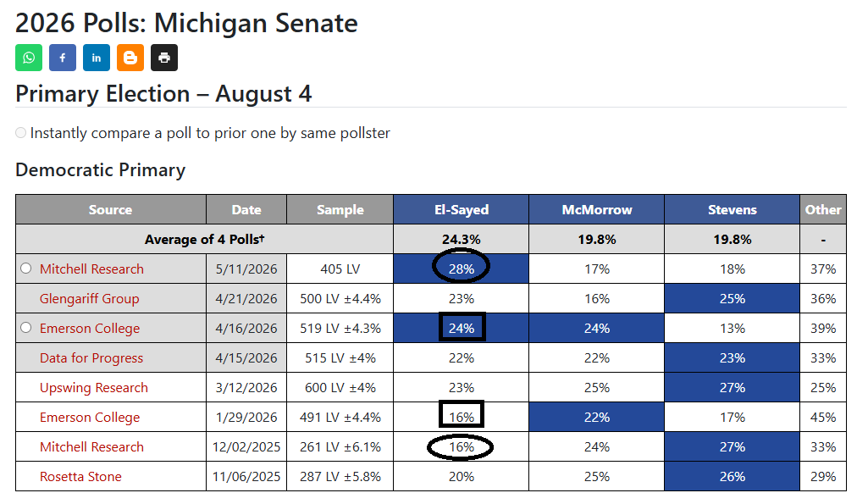The image size is (868, 504).
Task: Share page via the Blogger icon
Action: tap(130, 58)
